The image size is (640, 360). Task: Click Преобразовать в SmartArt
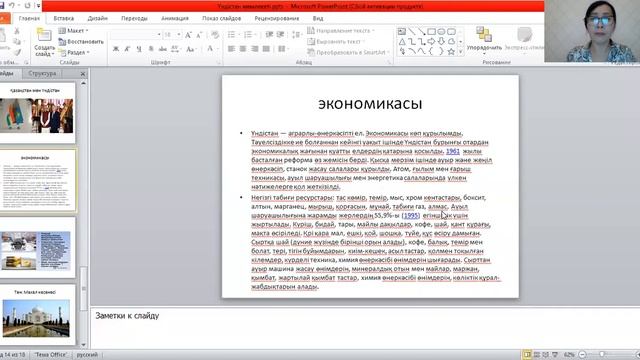pyautogui.click(x=348, y=52)
